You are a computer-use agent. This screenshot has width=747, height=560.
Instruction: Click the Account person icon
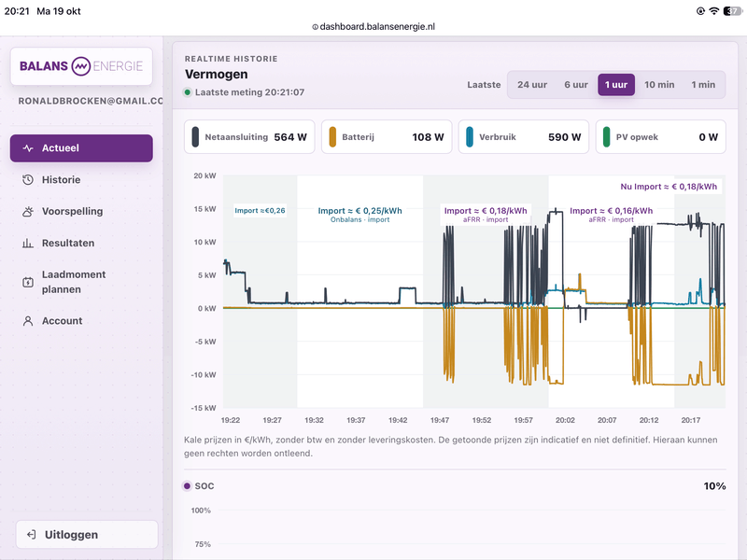tap(28, 321)
